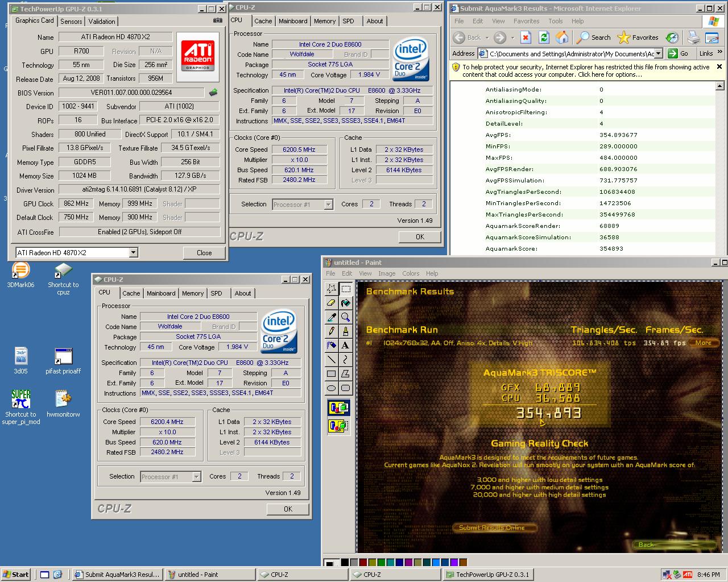This screenshot has width=728, height=582.
Task: Click the Print icon in Internet Explorer
Action: [x=693, y=38]
